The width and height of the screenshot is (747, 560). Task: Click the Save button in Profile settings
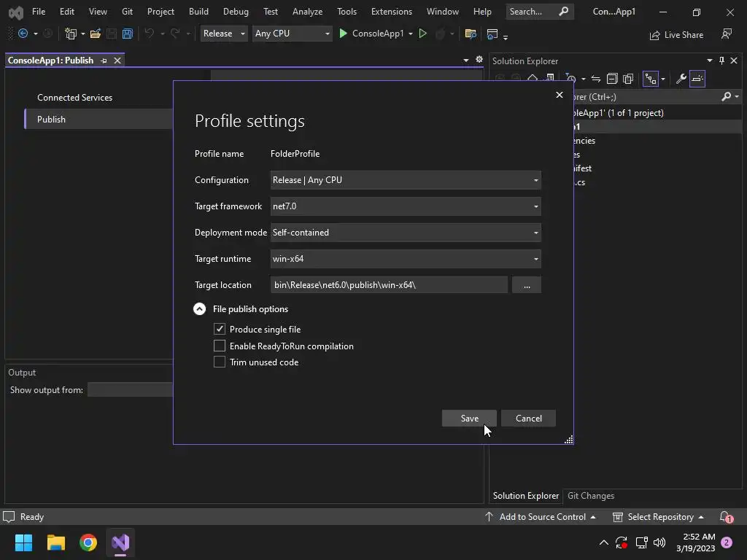coord(469,418)
